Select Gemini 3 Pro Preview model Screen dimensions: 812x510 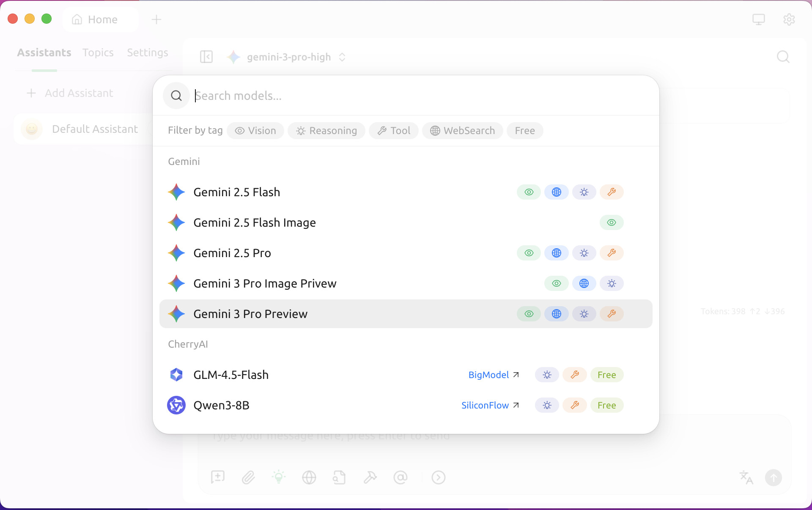(406, 314)
